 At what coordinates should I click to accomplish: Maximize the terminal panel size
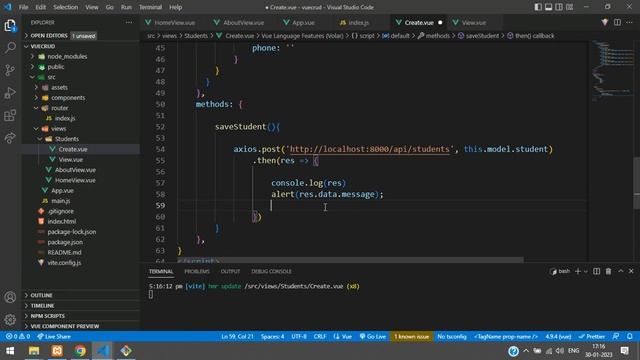[x=620, y=271]
